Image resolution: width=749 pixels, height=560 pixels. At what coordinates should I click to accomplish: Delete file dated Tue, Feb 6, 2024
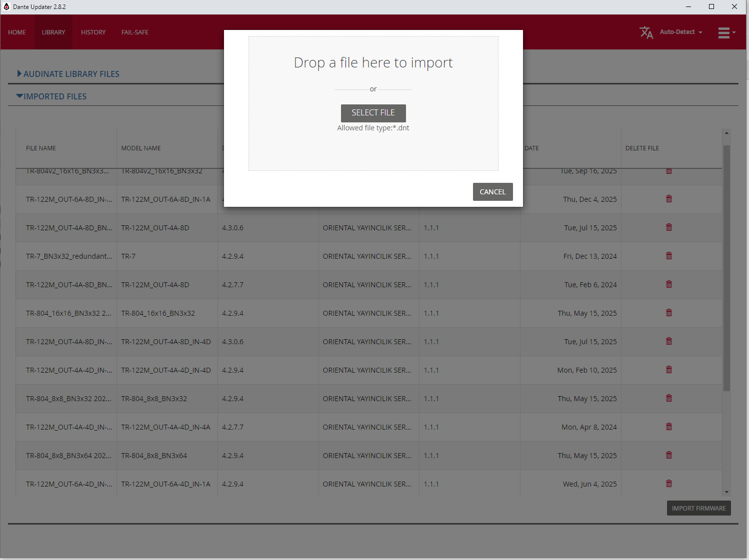click(x=668, y=284)
